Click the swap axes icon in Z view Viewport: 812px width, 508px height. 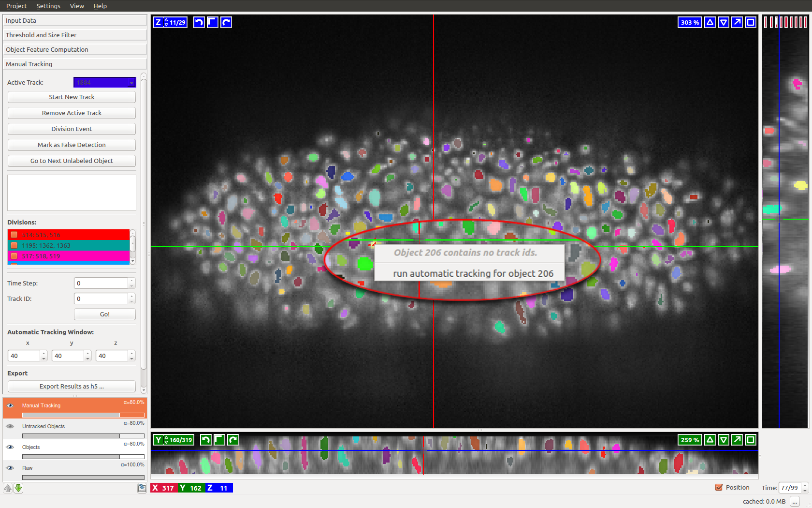pos(212,22)
